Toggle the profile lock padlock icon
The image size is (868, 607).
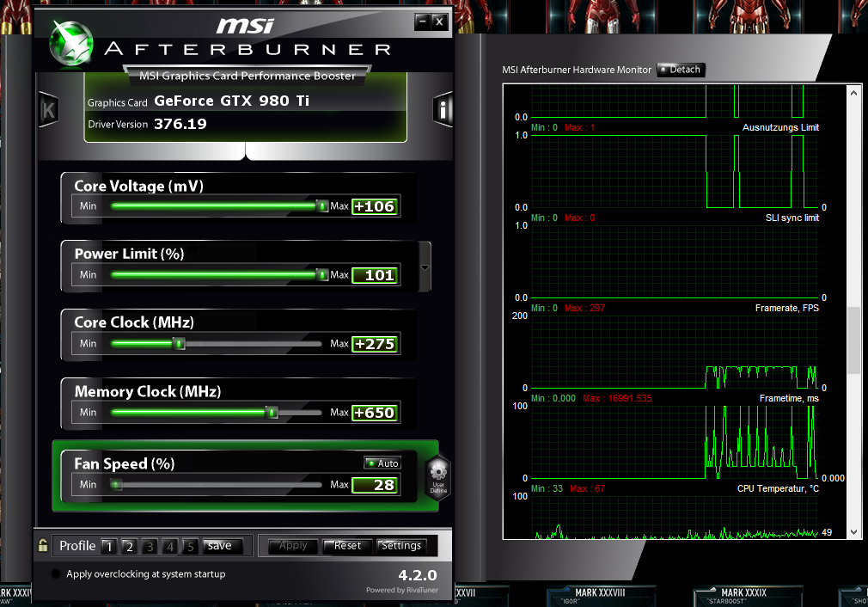point(43,545)
